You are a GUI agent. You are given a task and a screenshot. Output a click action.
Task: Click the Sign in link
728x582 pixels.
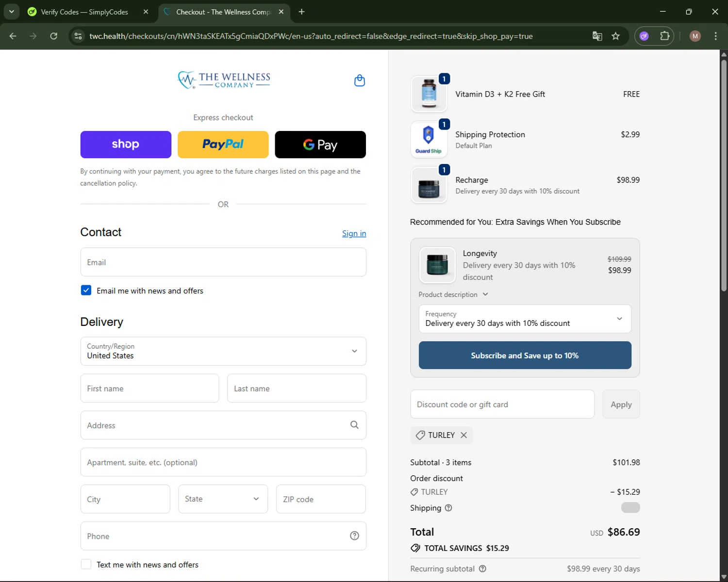(x=354, y=233)
